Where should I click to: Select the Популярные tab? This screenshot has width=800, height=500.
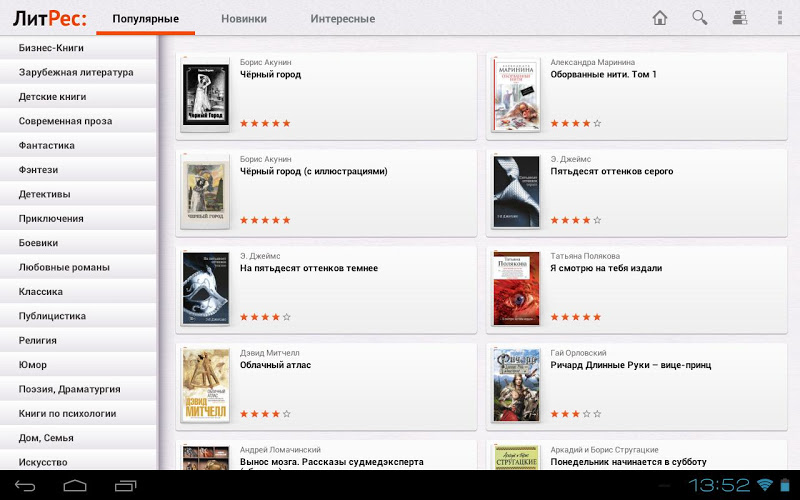tap(145, 19)
